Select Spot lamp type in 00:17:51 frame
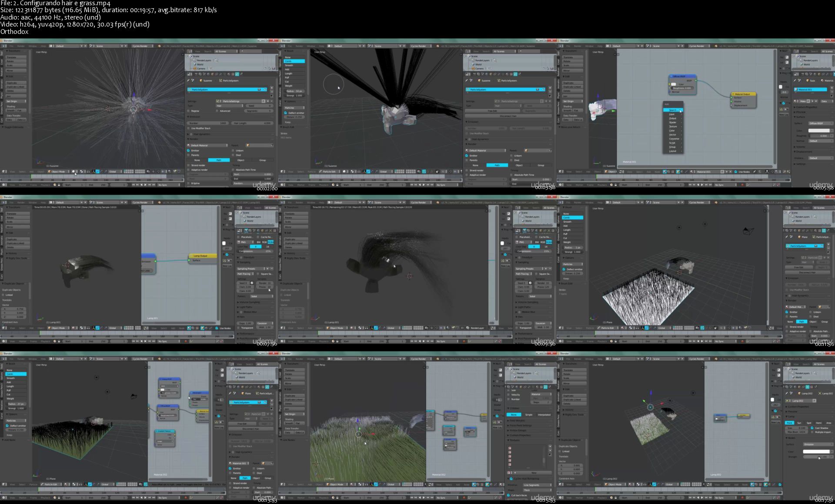835x504 pixels. (809, 423)
